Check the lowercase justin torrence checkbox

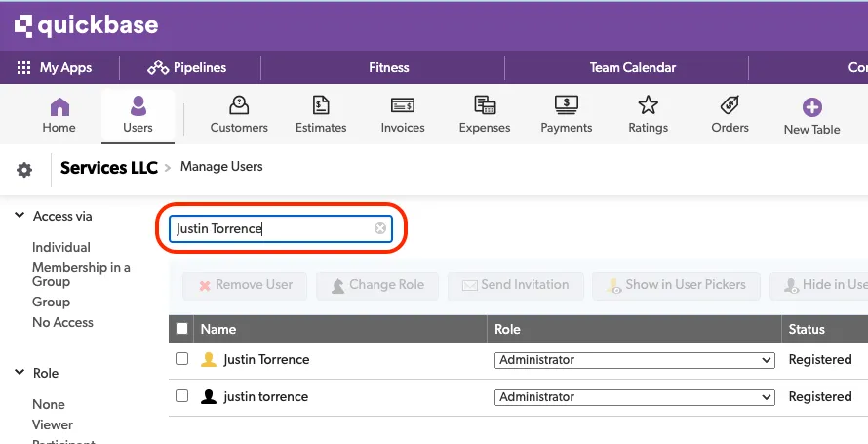point(181,396)
